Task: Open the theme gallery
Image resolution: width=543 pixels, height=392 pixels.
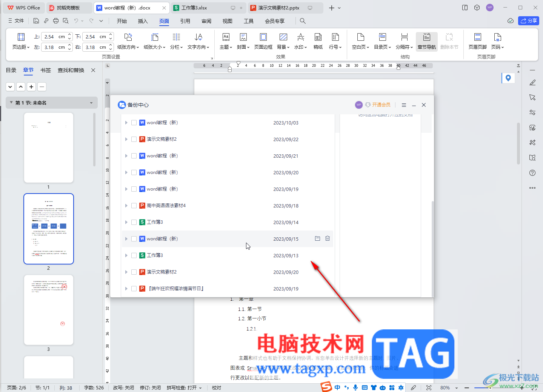Action: [x=226, y=41]
